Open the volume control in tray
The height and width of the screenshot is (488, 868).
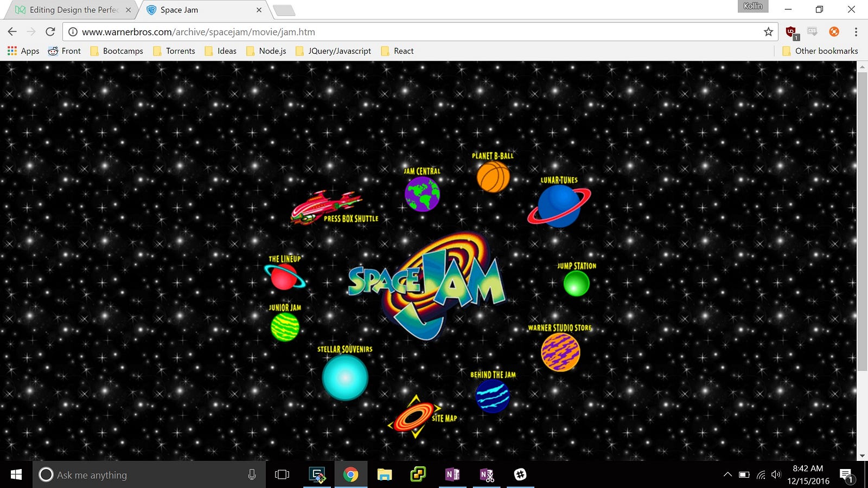click(x=776, y=474)
